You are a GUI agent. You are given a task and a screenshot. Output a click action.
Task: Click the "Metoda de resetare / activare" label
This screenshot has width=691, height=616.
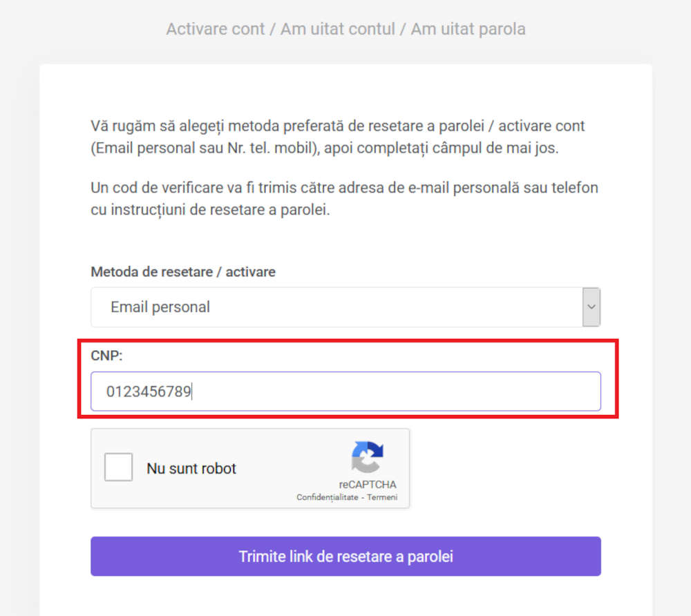pyautogui.click(x=183, y=271)
